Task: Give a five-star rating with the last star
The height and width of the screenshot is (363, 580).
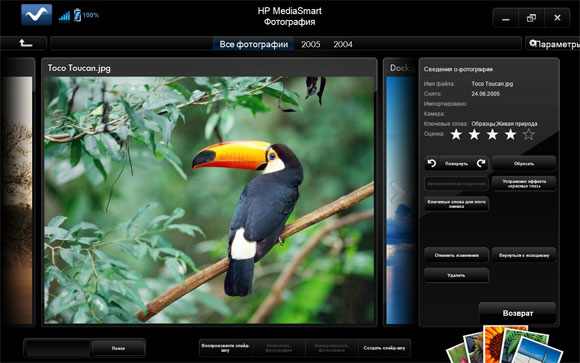Action: point(529,134)
